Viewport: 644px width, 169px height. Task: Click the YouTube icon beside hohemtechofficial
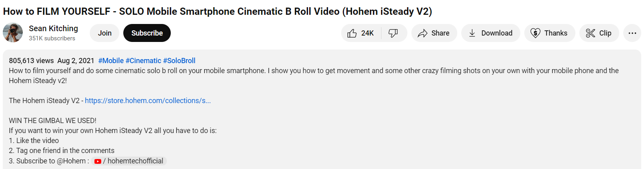click(x=98, y=161)
